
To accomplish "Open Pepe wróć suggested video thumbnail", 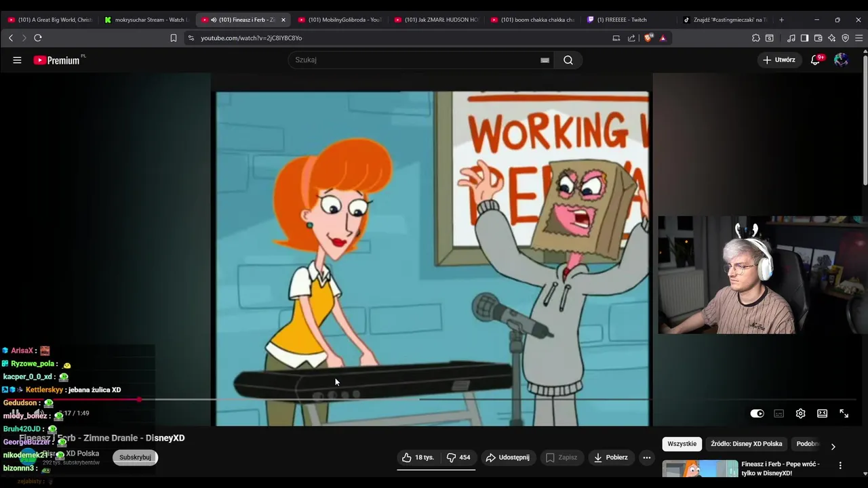I will (x=700, y=468).
